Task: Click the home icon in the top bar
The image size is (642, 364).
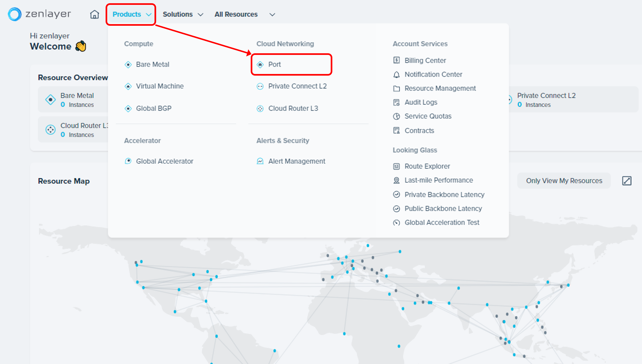Action: coord(94,15)
